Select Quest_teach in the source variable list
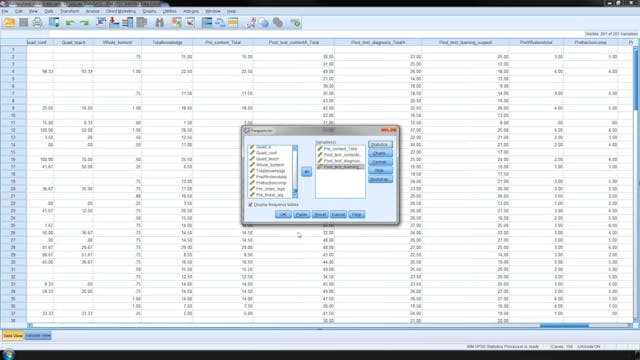The width and height of the screenshot is (640, 360). click(x=267, y=159)
